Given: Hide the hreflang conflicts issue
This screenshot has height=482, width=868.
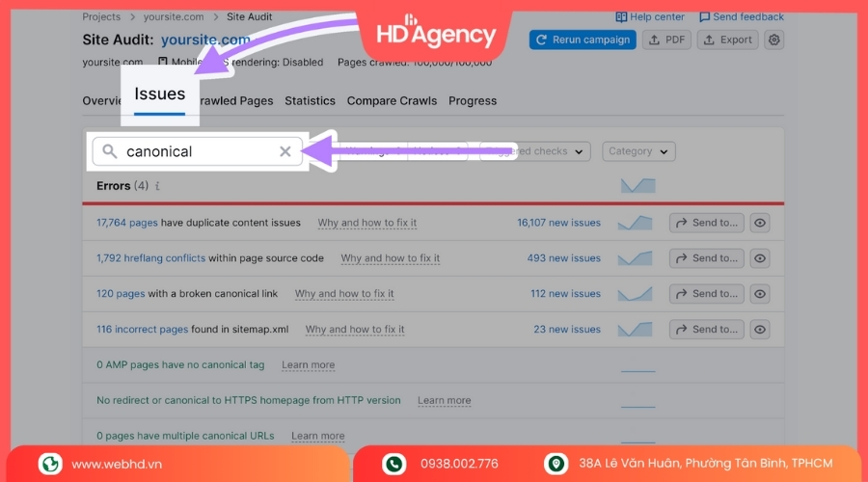Looking at the screenshot, I should tap(760, 258).
